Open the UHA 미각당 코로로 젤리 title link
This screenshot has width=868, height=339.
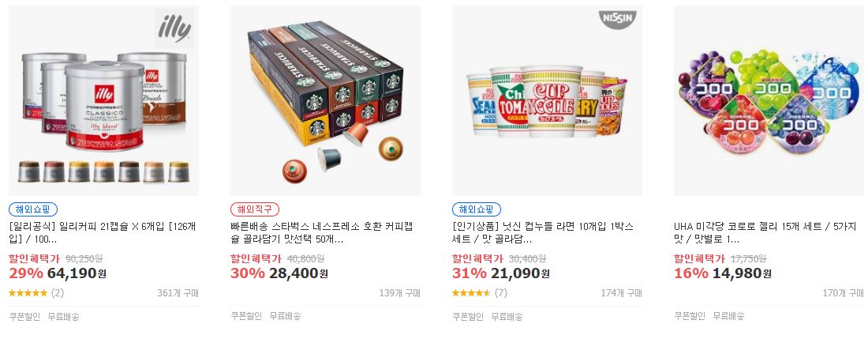click(x=765, y=233)
